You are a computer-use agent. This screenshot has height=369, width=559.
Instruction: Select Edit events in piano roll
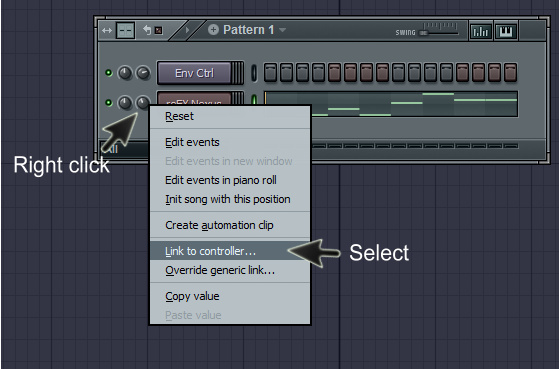point(230,180)
